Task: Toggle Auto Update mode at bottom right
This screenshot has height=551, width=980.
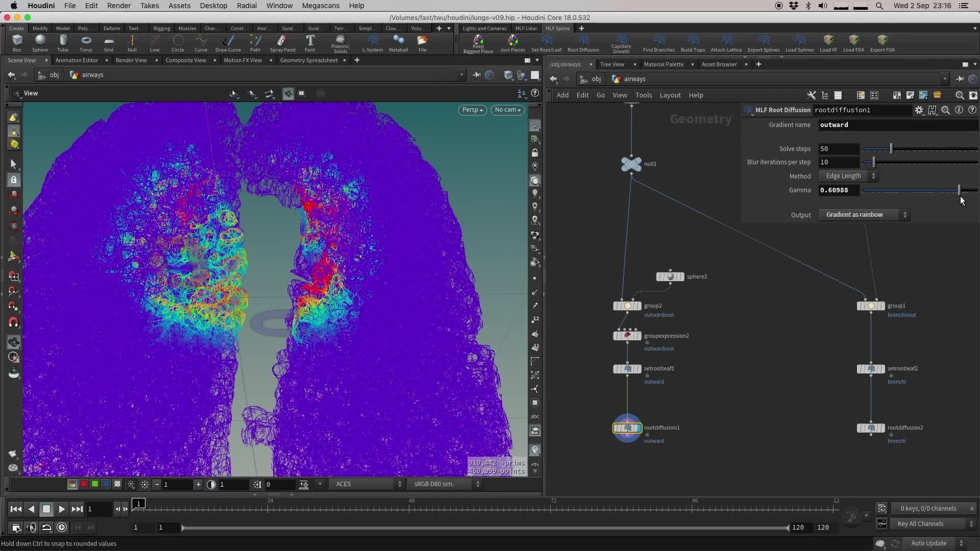Action: (930, 543)
